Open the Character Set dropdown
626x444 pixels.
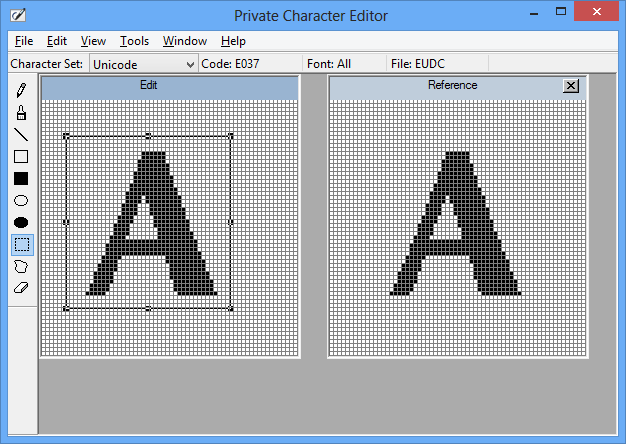click(x=143, y=64)
